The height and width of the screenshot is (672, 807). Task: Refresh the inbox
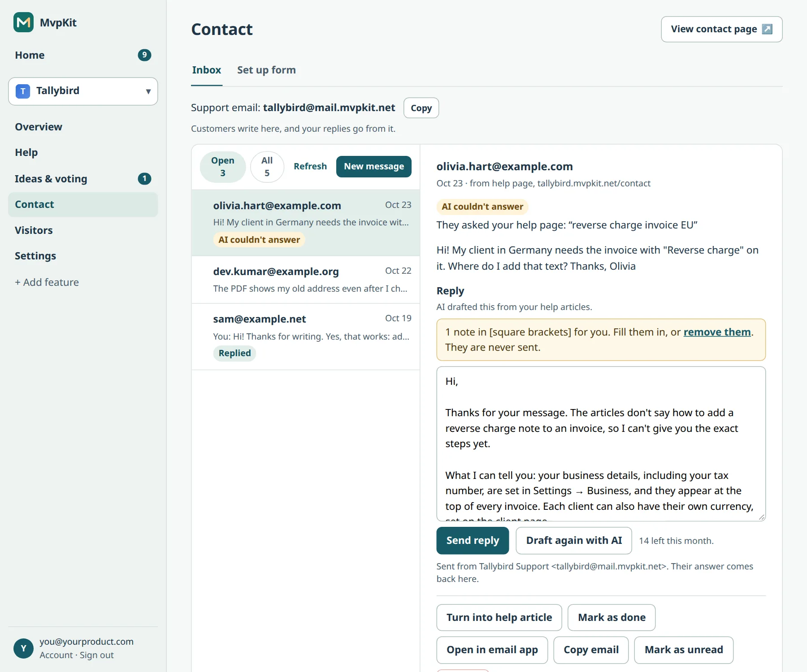click(310, 167)
